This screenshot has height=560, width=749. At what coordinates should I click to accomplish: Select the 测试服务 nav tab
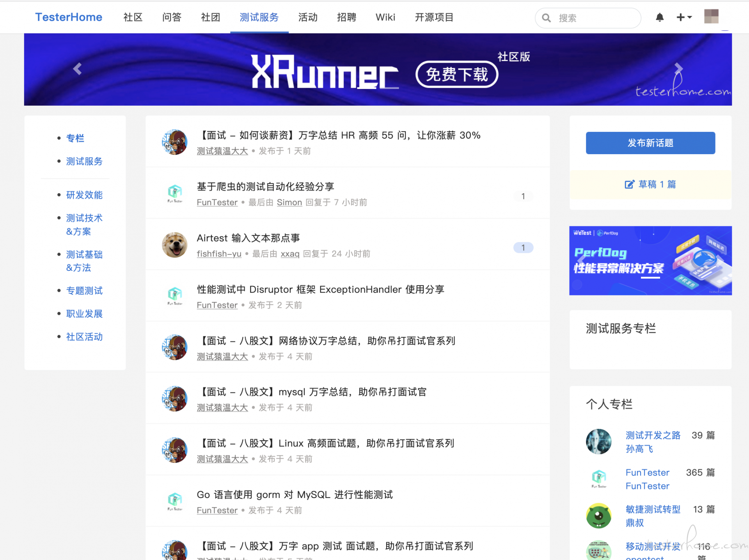tap(259, 18)
